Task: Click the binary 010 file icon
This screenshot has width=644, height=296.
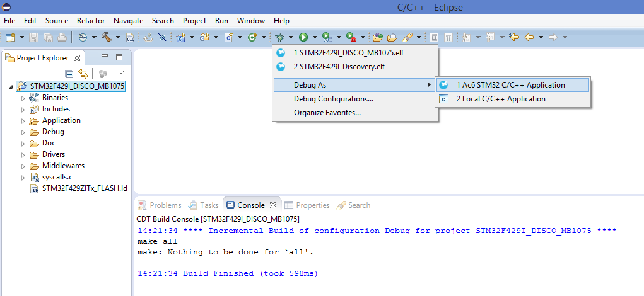Action: tap(130, 37)
